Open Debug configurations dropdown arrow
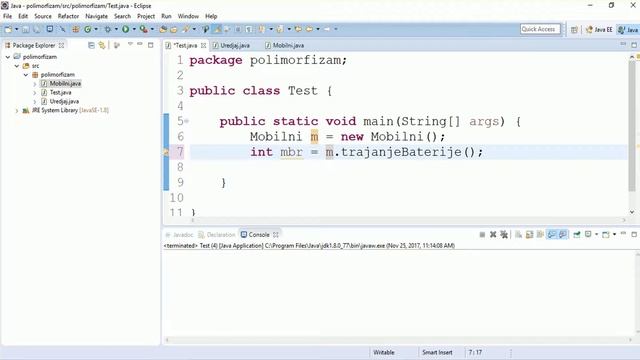 click(116, 29)
